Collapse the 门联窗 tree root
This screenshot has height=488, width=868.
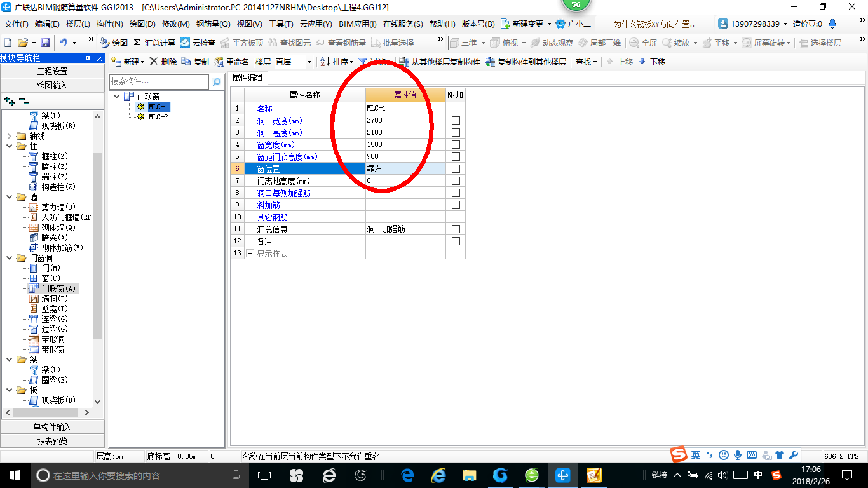pos(116,97)
